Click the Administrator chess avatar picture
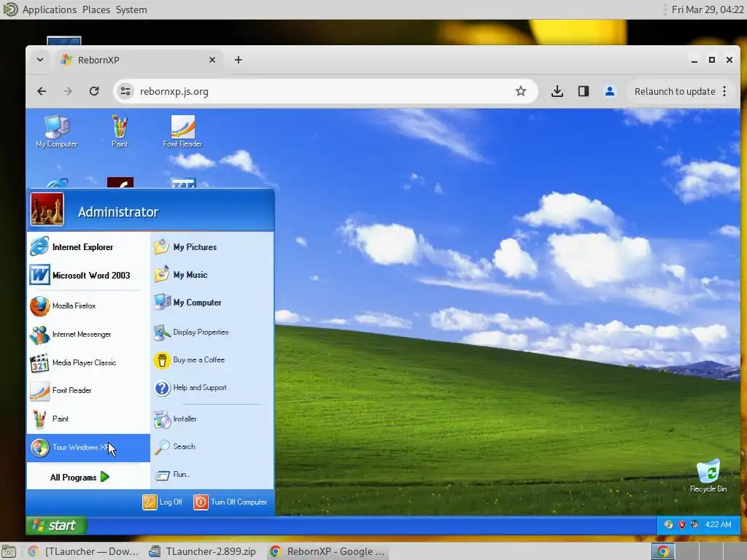This screenshot has height=560, width=747. [x=47, y=209]
